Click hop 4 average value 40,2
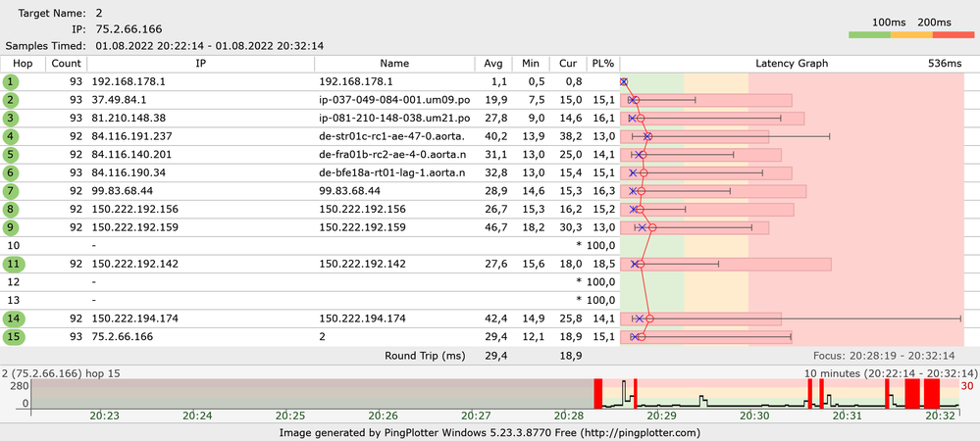980x441 pixels. (498, 136)
